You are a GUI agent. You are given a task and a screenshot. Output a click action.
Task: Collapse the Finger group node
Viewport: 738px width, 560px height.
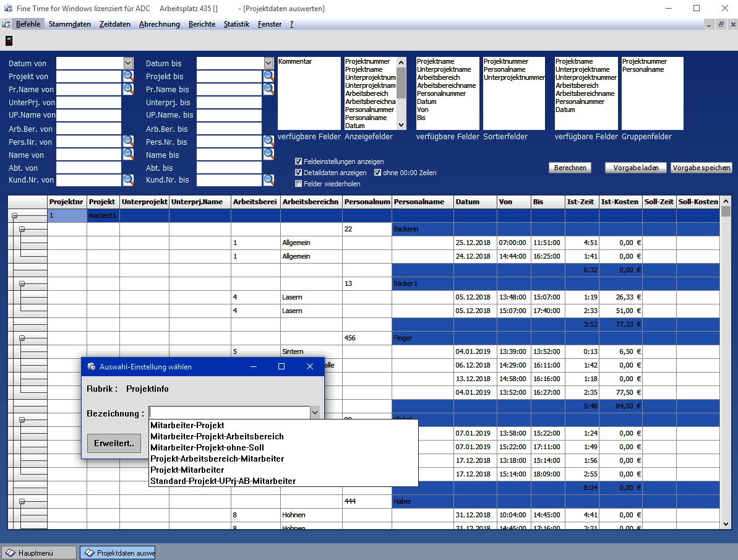click(x=22, y=338)
